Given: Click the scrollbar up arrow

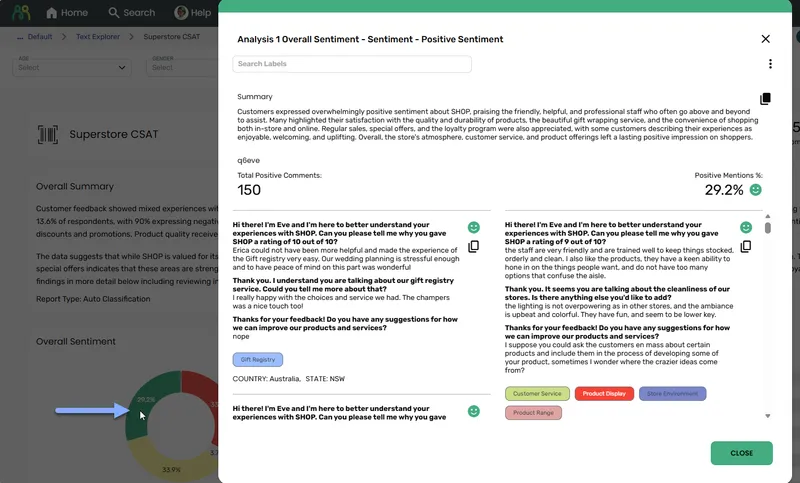Looking at the screenshot, I should [x=767, y=216].
